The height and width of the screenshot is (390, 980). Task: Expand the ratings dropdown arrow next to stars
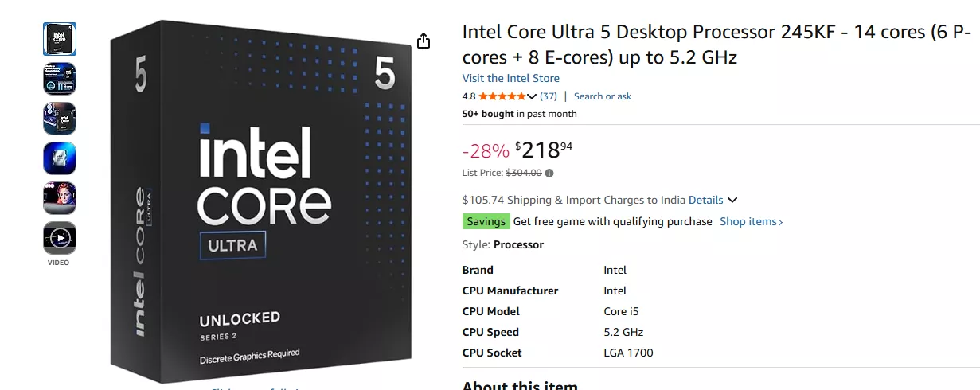pos(532,96)
